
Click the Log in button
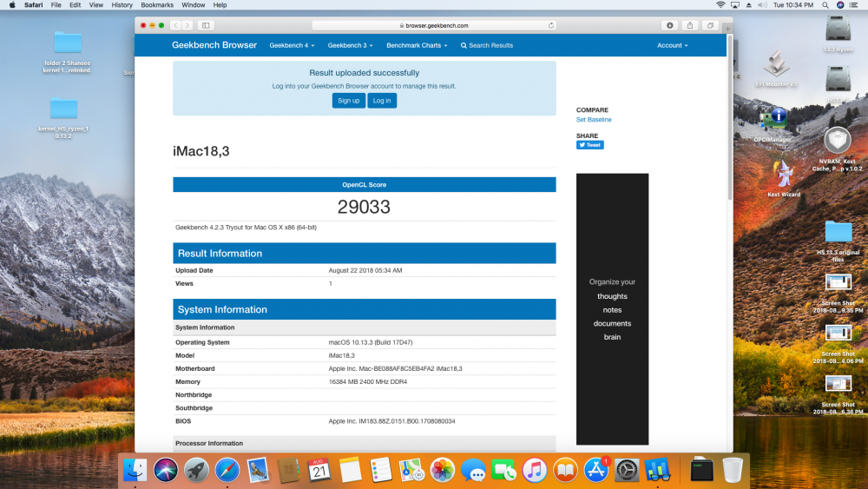[382, 101]
